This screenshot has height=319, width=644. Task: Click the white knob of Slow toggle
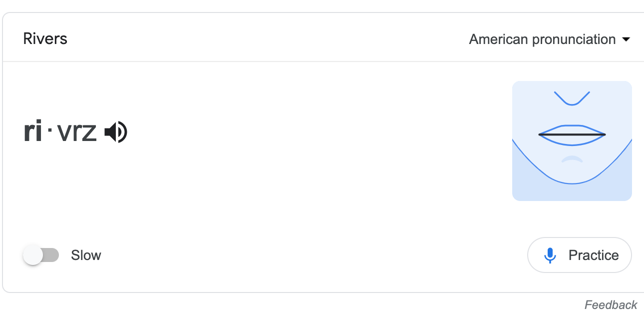(x=33, y=255)
